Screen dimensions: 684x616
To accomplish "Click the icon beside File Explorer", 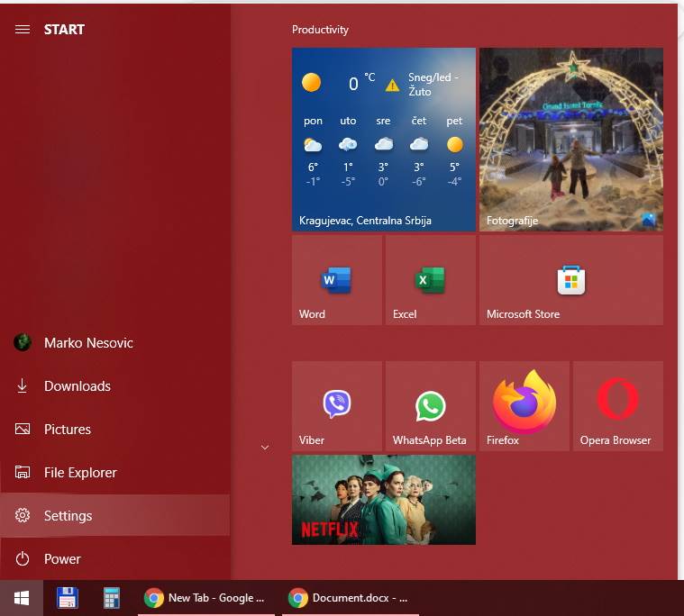I will [23, 472].
